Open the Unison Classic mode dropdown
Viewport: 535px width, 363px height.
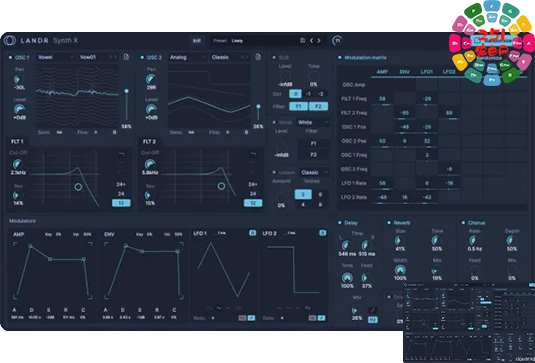click(x=314, y=172)
